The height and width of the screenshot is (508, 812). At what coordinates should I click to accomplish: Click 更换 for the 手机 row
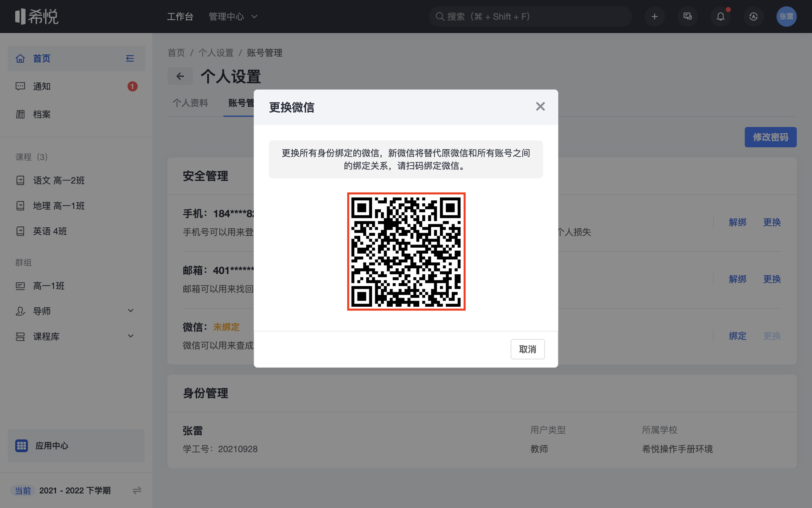772,222
